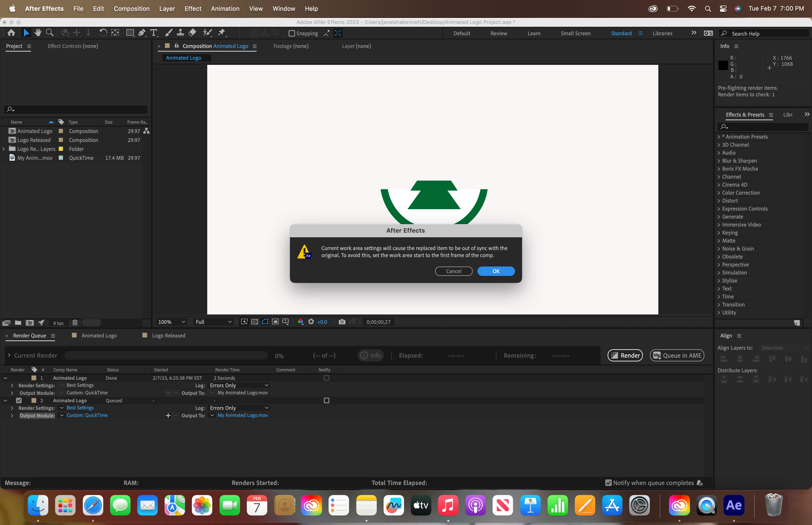This screenshot has height=525, width=812.
Task: Select the Puppet Pin tool
Action: click(222, 33)
